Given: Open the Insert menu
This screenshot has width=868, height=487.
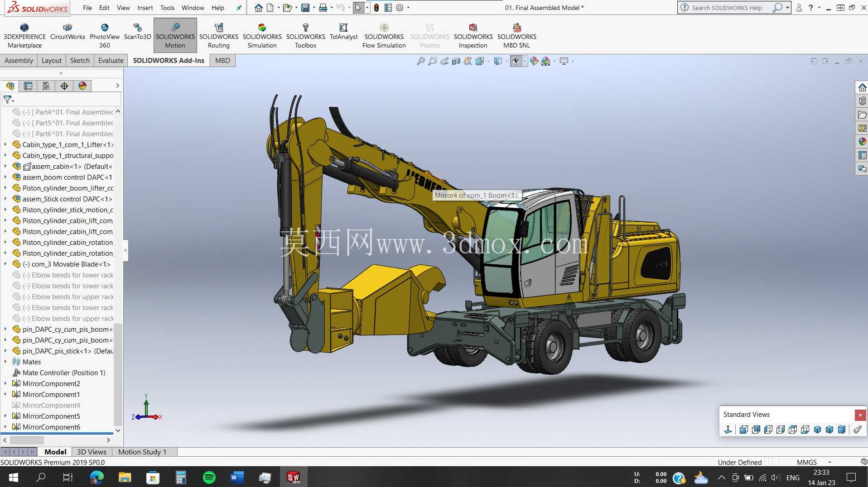Looking at the screenshot, I should tap(145, 8).
